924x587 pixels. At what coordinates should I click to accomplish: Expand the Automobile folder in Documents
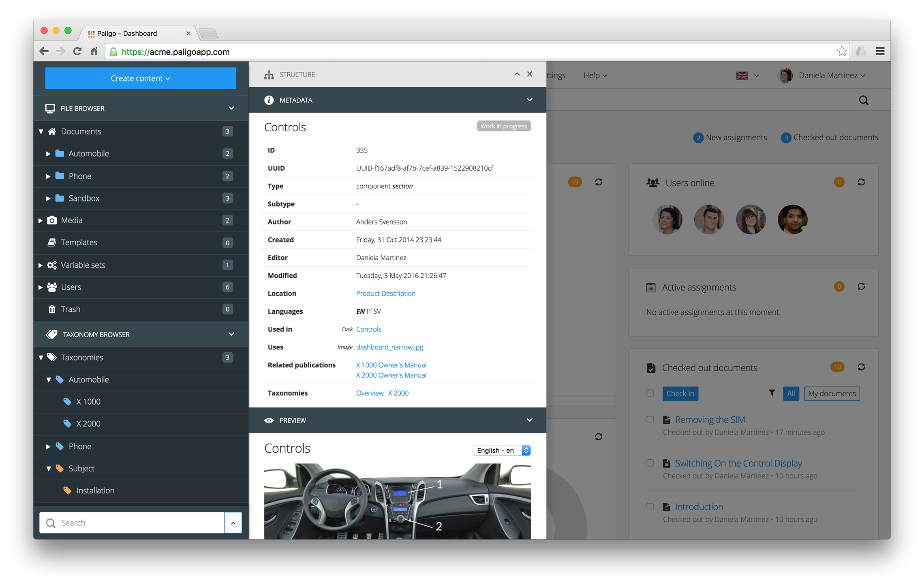coord(48,154)
